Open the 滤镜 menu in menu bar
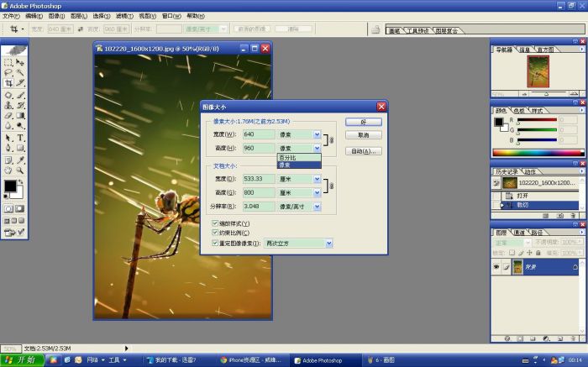 coord(123,16)
